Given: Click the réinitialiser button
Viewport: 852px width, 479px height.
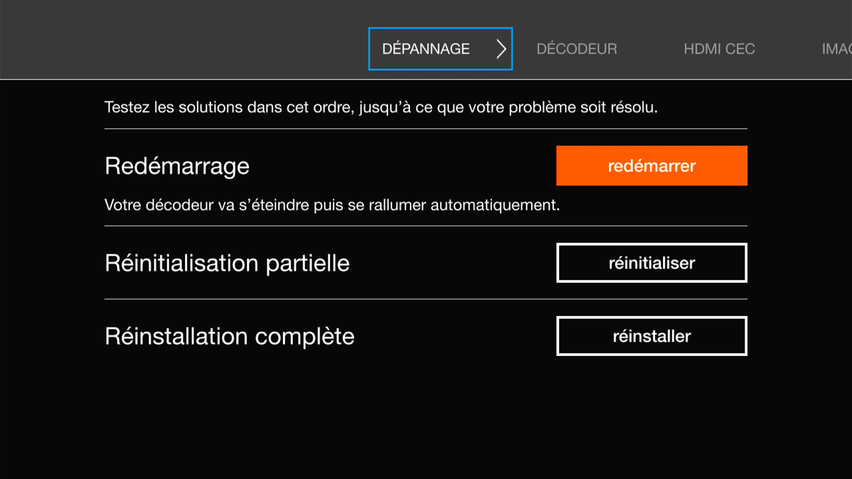Looking at the screenshot, I should [x=651, y=263].
